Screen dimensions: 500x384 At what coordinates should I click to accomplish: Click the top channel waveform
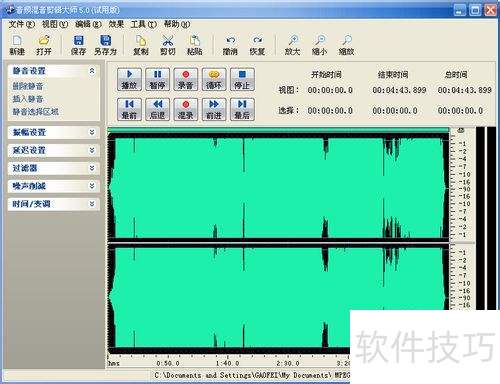[x=279, y=187]
